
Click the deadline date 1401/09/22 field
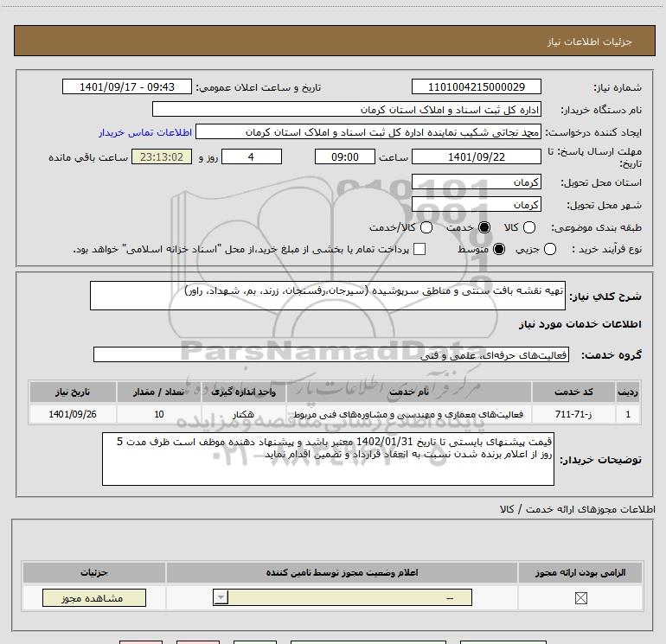point(476,156)
